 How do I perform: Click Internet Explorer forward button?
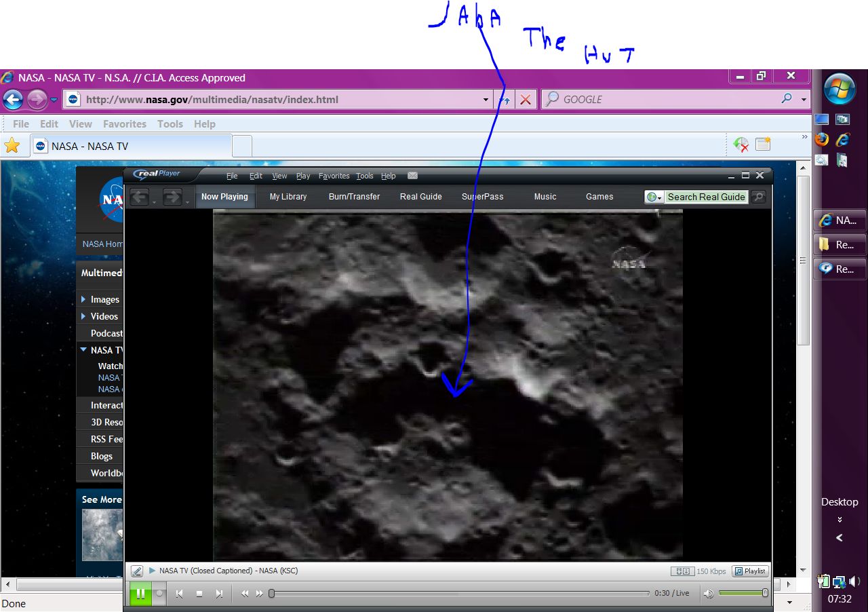coord(37,100)
